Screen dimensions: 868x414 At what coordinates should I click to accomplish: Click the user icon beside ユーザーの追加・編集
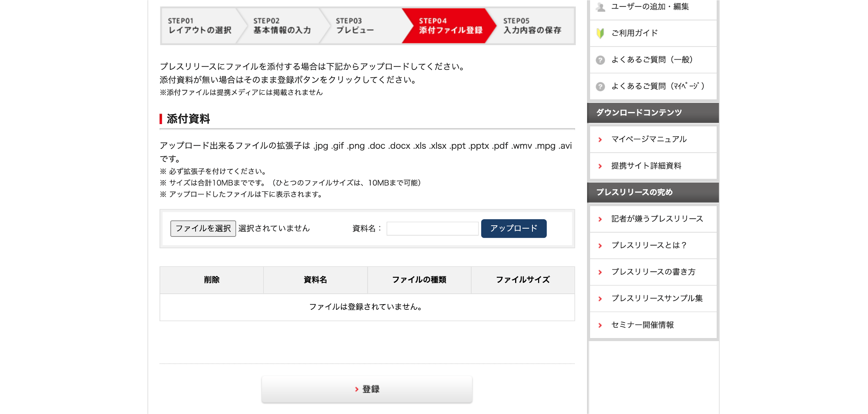tap(600, 7)
